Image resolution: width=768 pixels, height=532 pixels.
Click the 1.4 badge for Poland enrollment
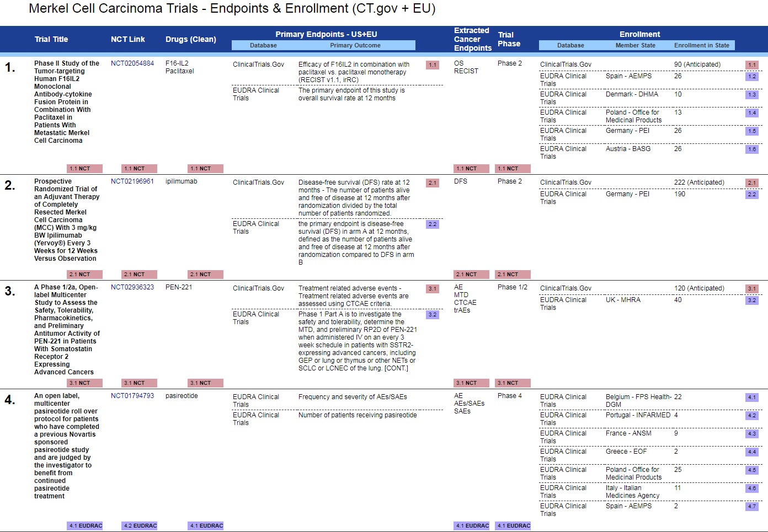coord(751,113)
